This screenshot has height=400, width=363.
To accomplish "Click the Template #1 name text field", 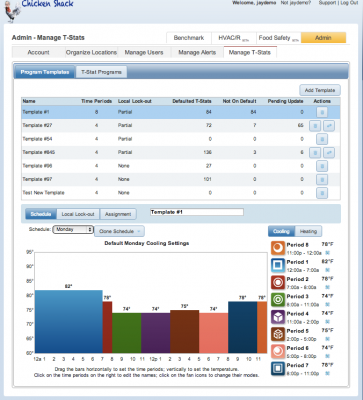I will coord(197,212).
